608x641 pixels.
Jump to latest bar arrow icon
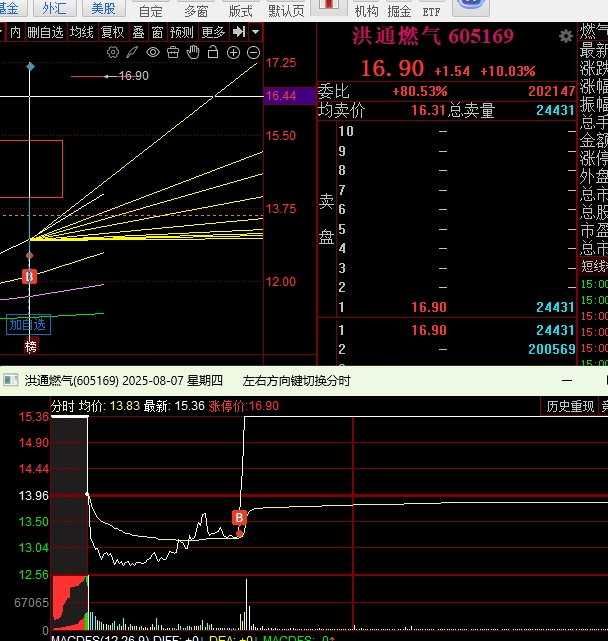[239, 32]
